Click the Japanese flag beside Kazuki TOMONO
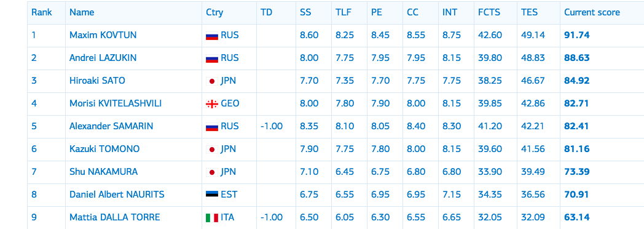The width and height of the screenshot is (644, 229). 212,149
